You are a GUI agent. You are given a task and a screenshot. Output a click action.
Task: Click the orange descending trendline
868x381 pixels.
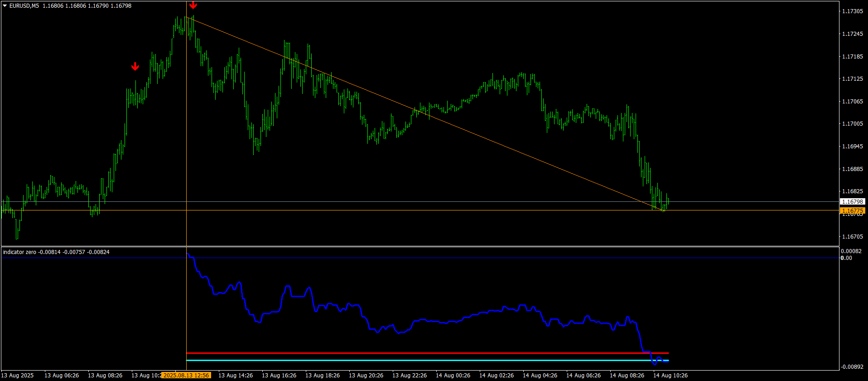pyautogui.click(x=426, y=114)
